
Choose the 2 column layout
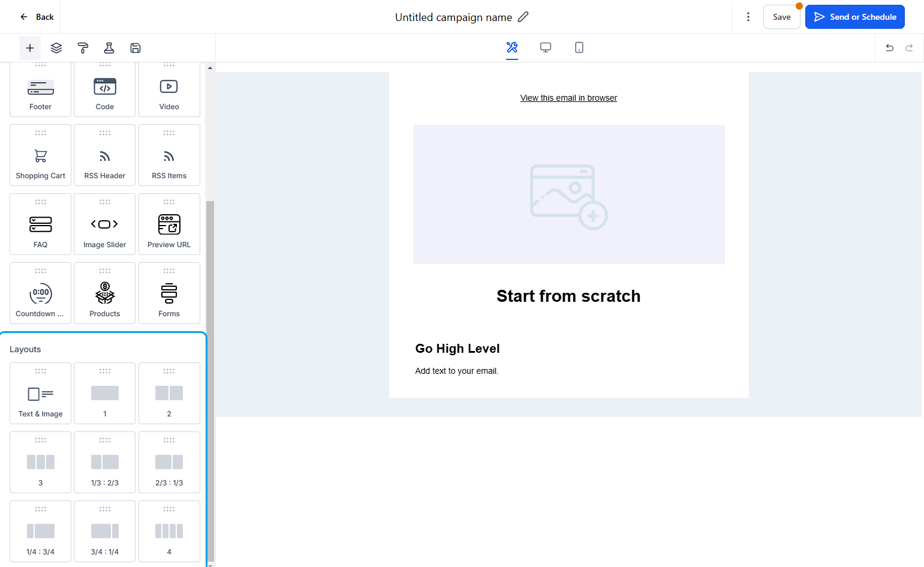pyautogui.click(x=169, y=393)
